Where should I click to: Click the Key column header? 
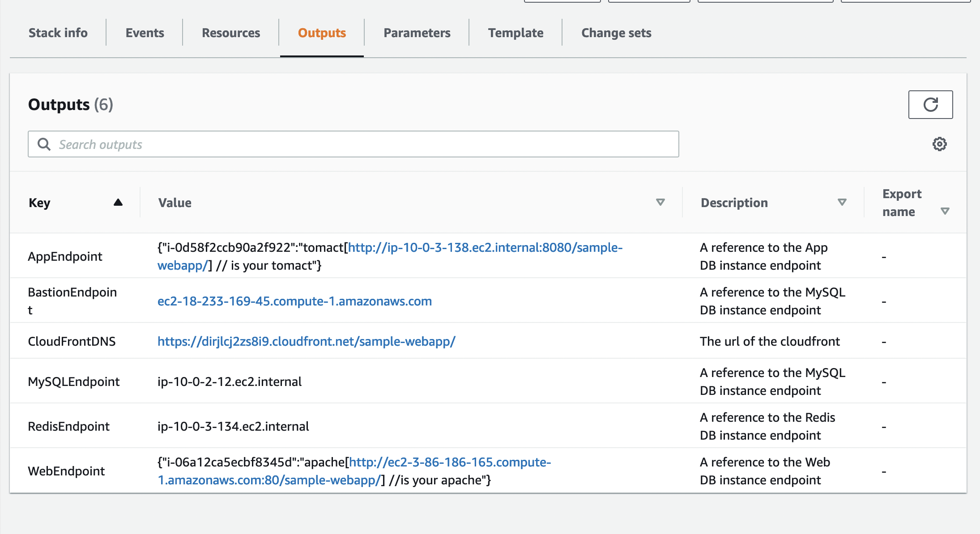click(x=39, y=202)
